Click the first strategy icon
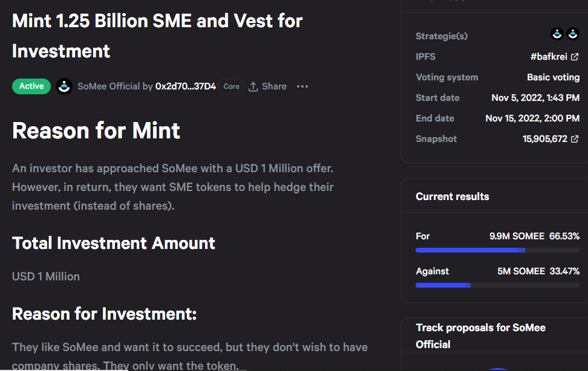This screenshot has height=371, width=588. 557,34
